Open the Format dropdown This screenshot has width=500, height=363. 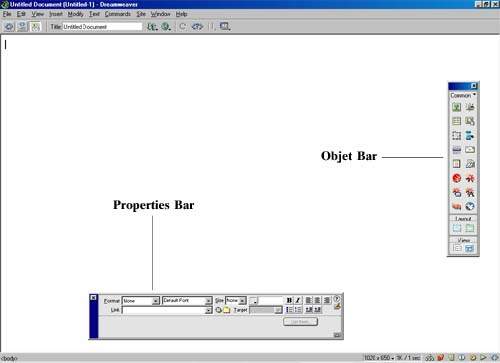(x=140, y=301)
